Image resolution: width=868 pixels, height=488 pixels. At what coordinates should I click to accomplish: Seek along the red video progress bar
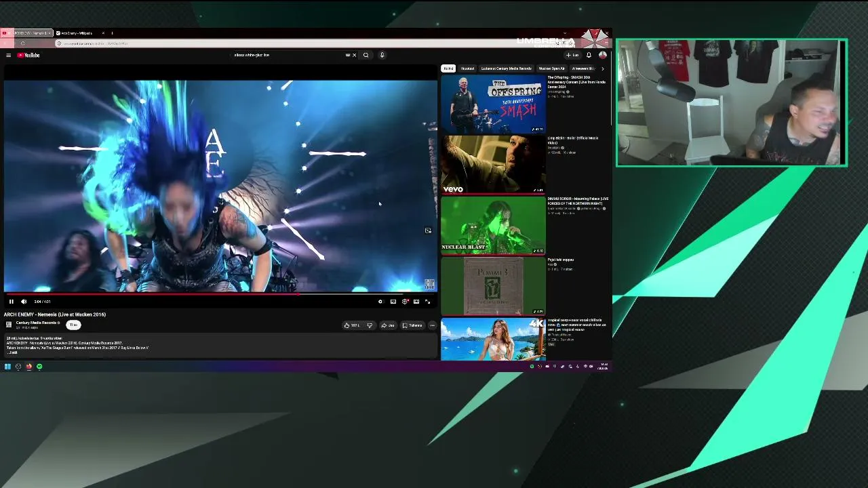pyautogui.click(x=220, y=294)
